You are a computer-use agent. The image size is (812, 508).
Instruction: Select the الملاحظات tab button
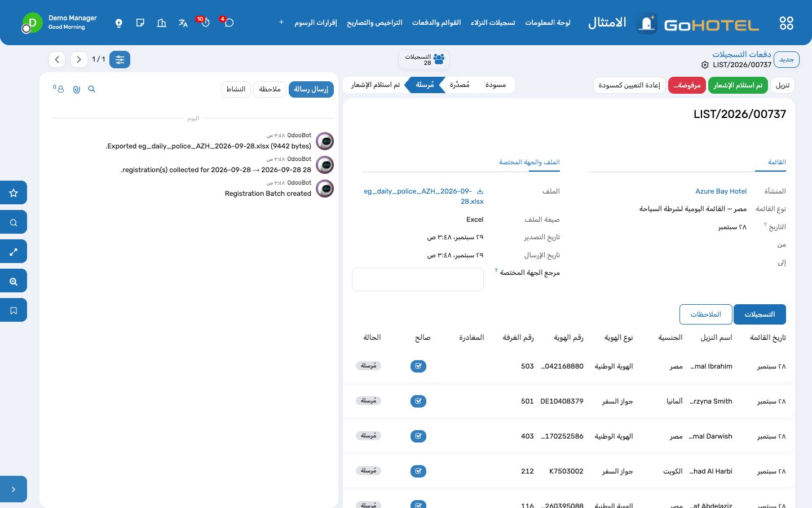pos(705,314)
